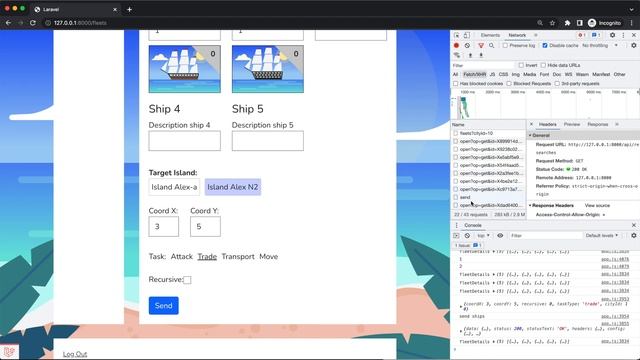The image size is (640, 360).
Task: Expand the coordX object log in console
Action: point(461,306)
